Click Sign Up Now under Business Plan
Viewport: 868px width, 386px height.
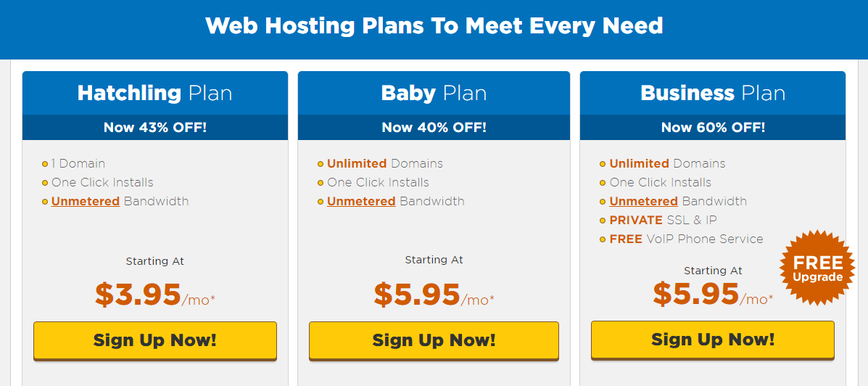(x=712, y=340)
